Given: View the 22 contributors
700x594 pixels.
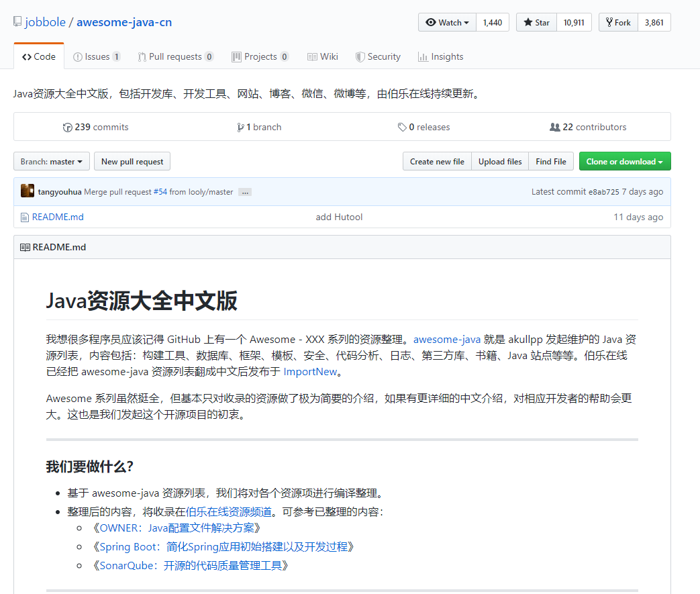Looking at the screenshot, I should click(x=588, y=128).
